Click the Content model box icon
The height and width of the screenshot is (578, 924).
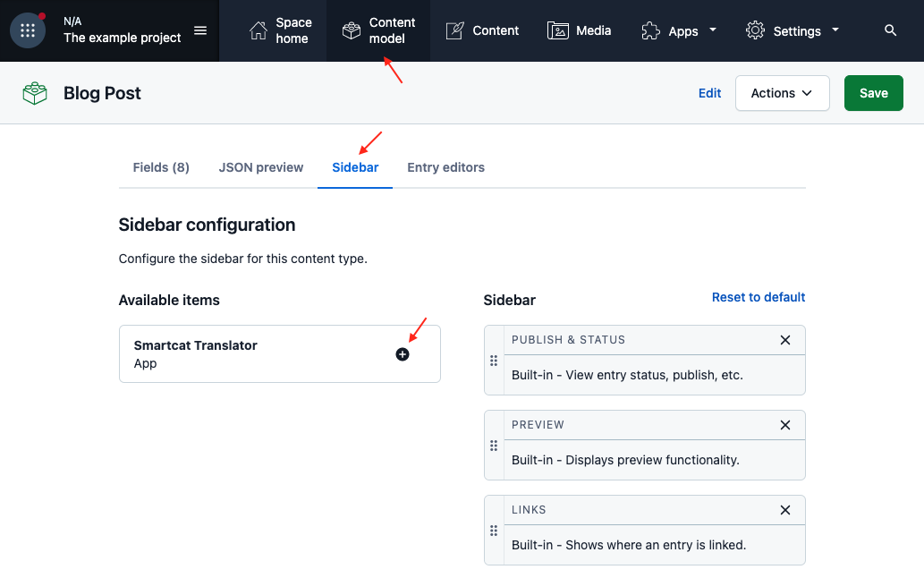pyautogui.click(x=352, y=30)
